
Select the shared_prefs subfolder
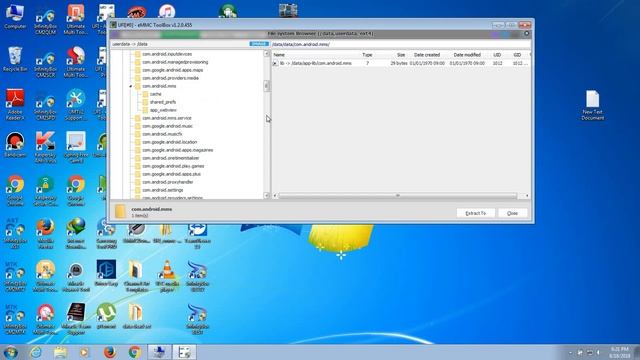(x=162, y=102)
